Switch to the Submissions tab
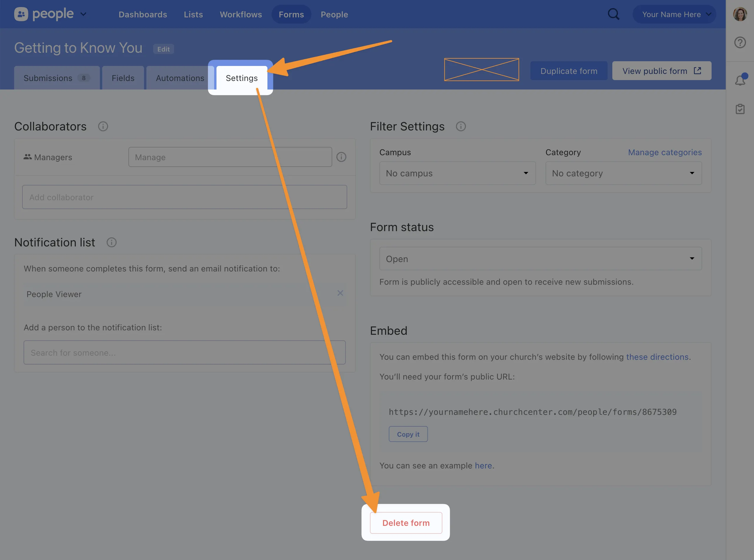The height and width of the screenshot is (560, 754). [x=57, y=78]
